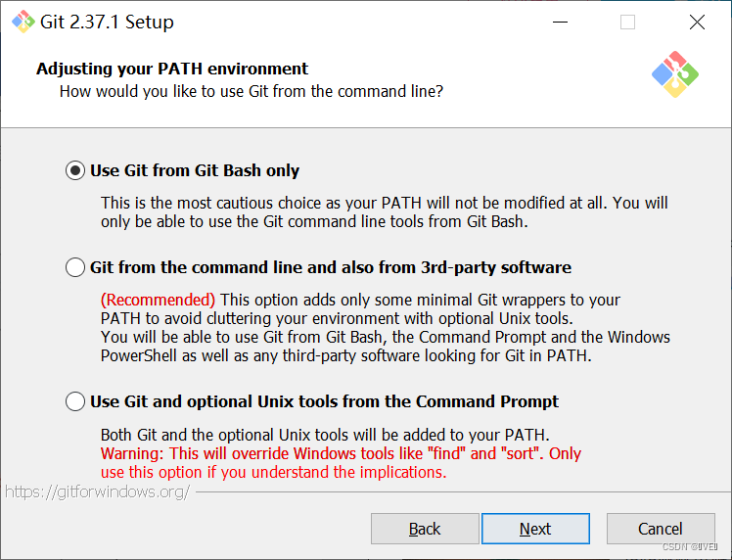732x560 pixels.
Task: Click the disabled maximize window icon
Action: click(627, 22)
